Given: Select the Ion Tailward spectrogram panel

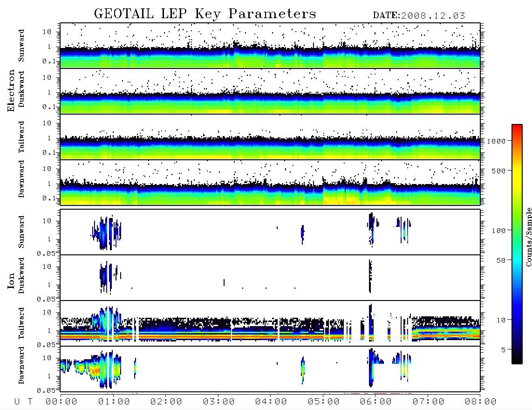Looking at the screenshot, I should [x=270, y=323].
